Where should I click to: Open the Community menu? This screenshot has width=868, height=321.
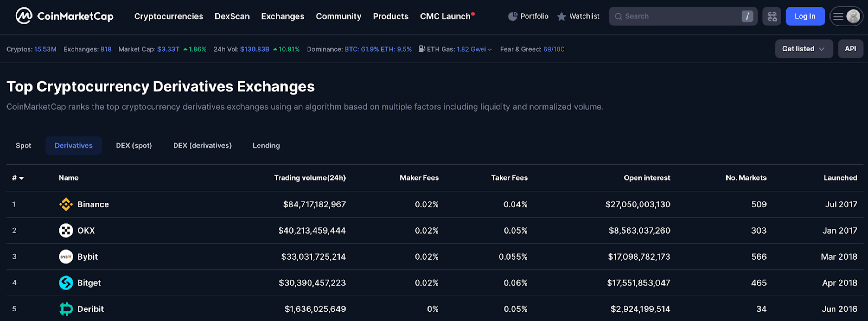[x=339, y=16]
